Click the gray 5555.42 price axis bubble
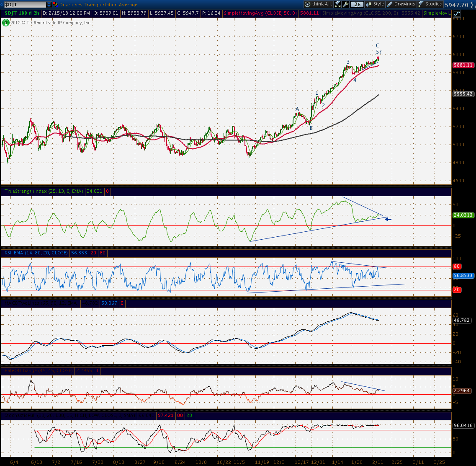Screen dimensions: 476x466 (463, 94)
